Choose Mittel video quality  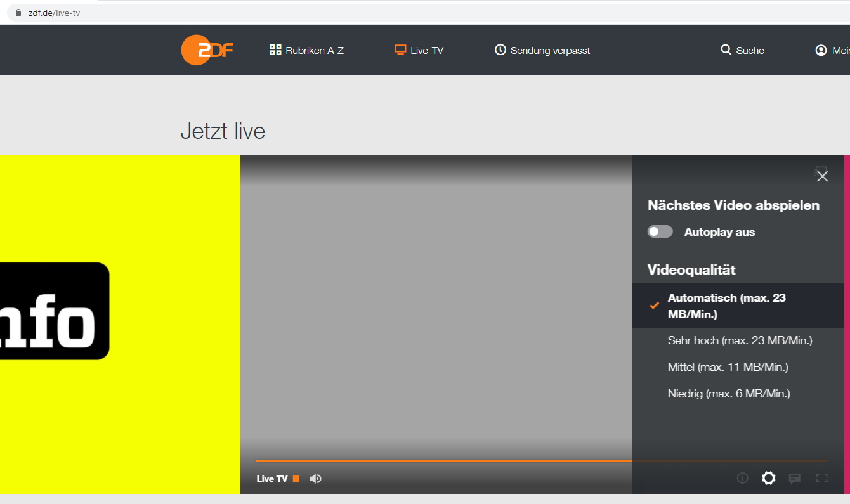coord(728,367)
